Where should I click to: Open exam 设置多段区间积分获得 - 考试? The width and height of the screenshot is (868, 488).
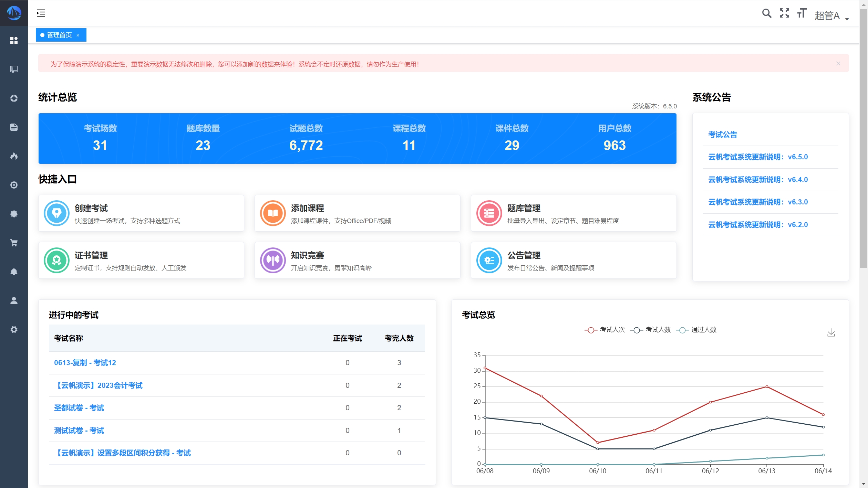coord(123,453)
